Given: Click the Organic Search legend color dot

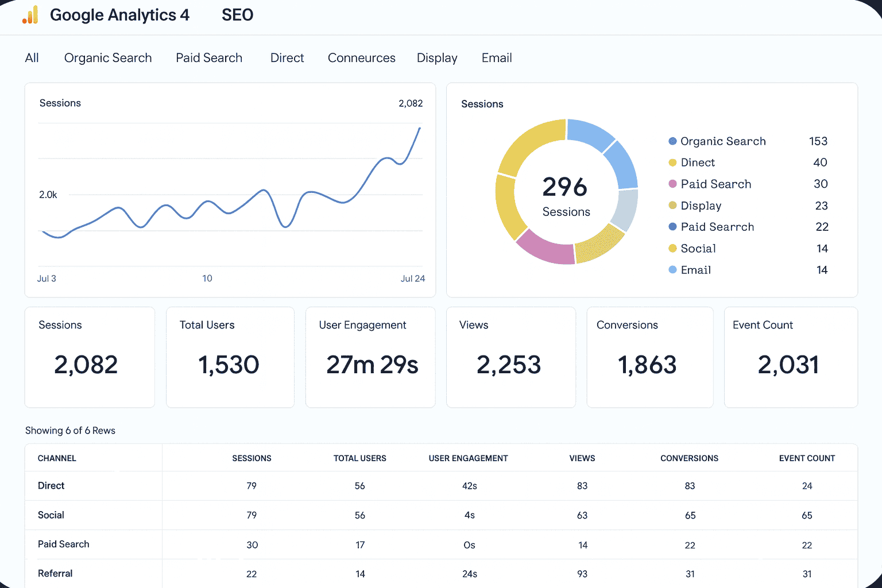Looking at the screenshot, I should pyautogui.click(x=672, y=141).
